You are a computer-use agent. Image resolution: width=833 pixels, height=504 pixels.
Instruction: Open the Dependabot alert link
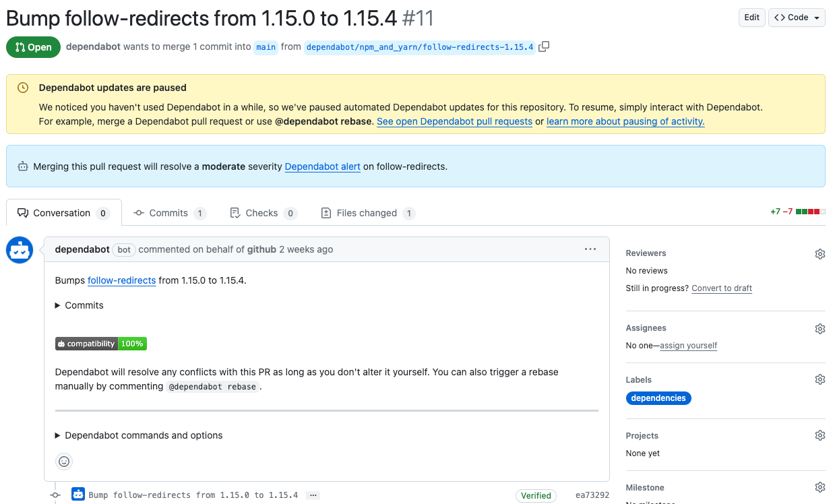322,166
